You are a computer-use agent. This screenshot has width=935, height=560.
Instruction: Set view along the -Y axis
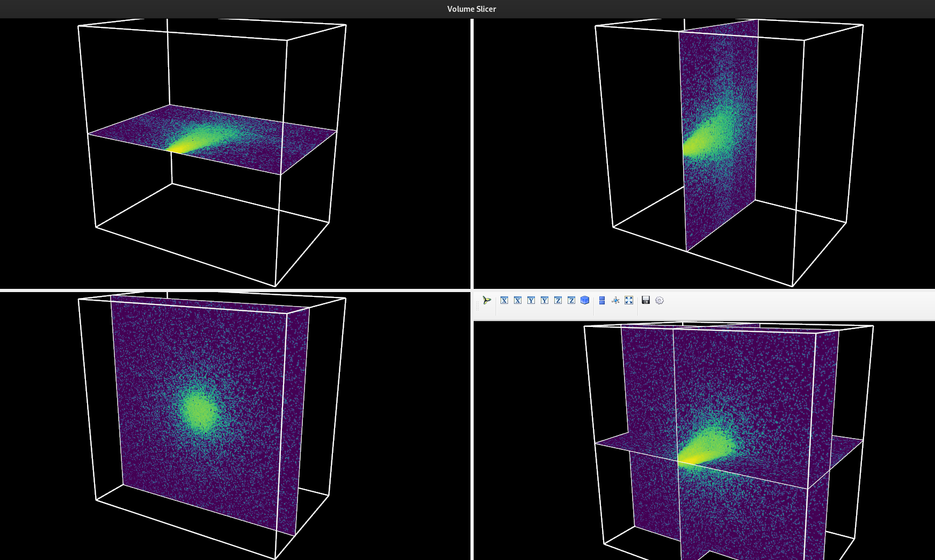[531, 300]
